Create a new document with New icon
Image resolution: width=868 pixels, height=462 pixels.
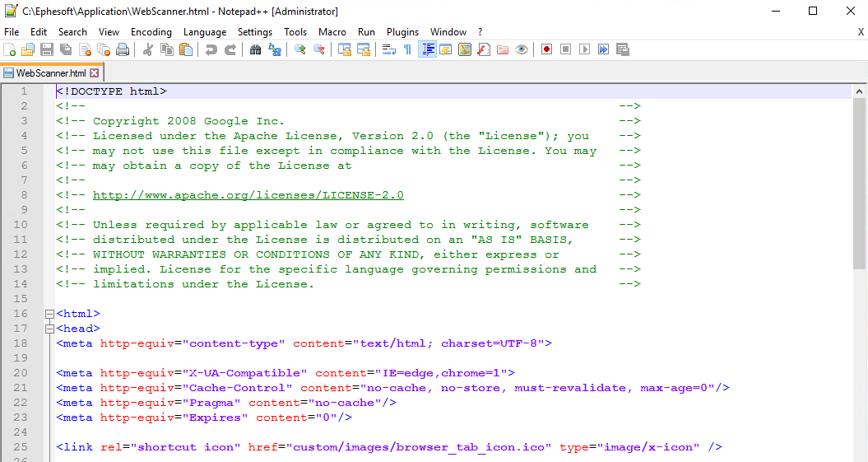(x=9, y=50)
